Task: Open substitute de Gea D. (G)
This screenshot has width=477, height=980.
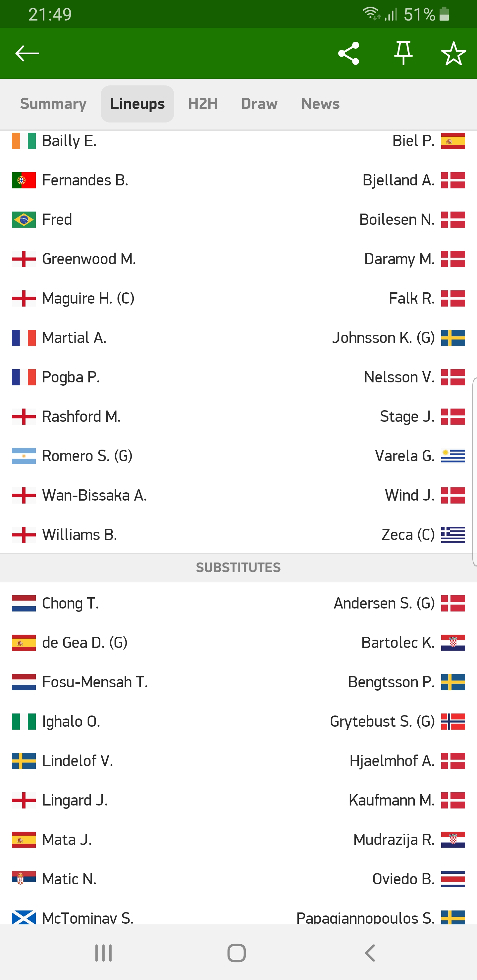Action: (84, 643)
